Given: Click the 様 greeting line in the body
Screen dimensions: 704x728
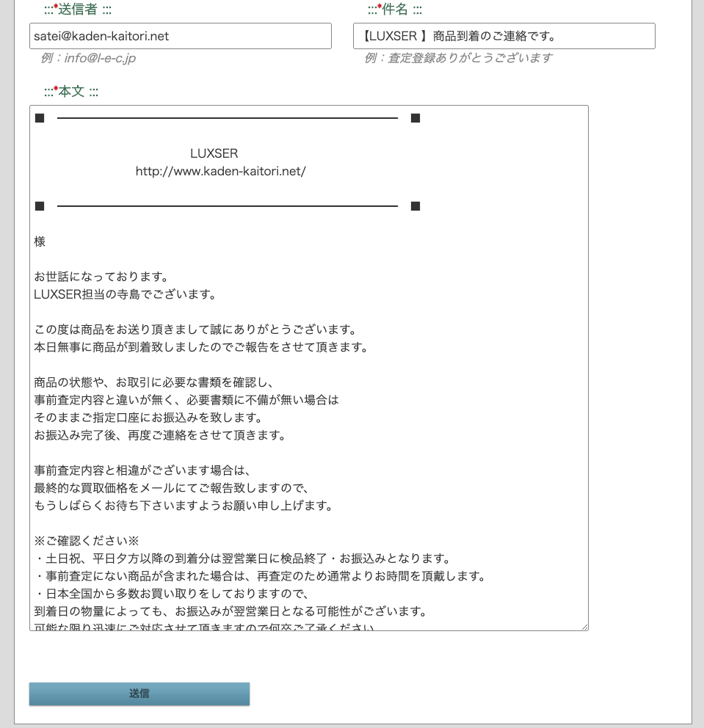Looking at the screenshot, I should click(40, 241).
